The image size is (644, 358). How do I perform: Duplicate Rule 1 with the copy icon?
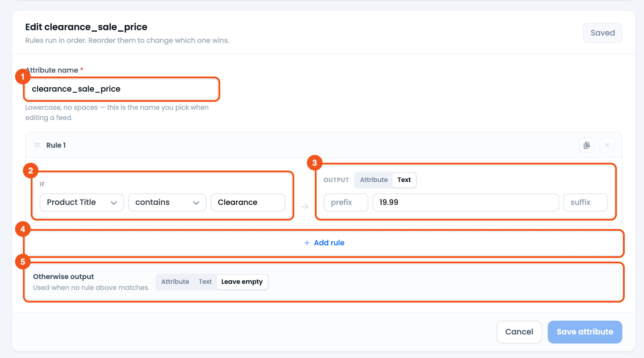(587, 145)
